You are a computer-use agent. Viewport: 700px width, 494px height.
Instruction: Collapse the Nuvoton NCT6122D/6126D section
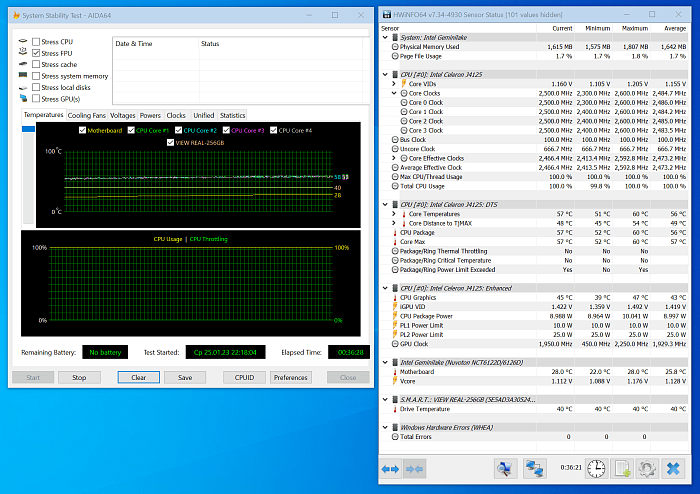coord(385,362)
